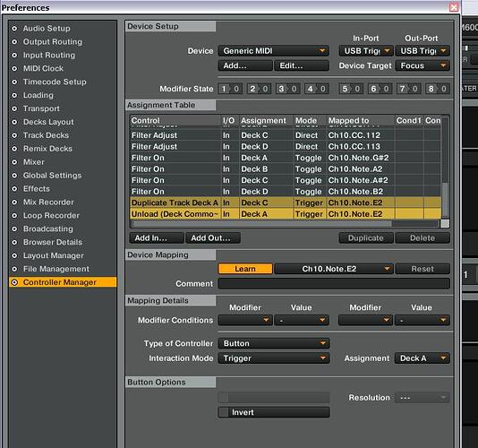Open the Ch10.Note.E2 mapping dropdown
This screenshot has width=478, height=448.
(x=334, y=269)
